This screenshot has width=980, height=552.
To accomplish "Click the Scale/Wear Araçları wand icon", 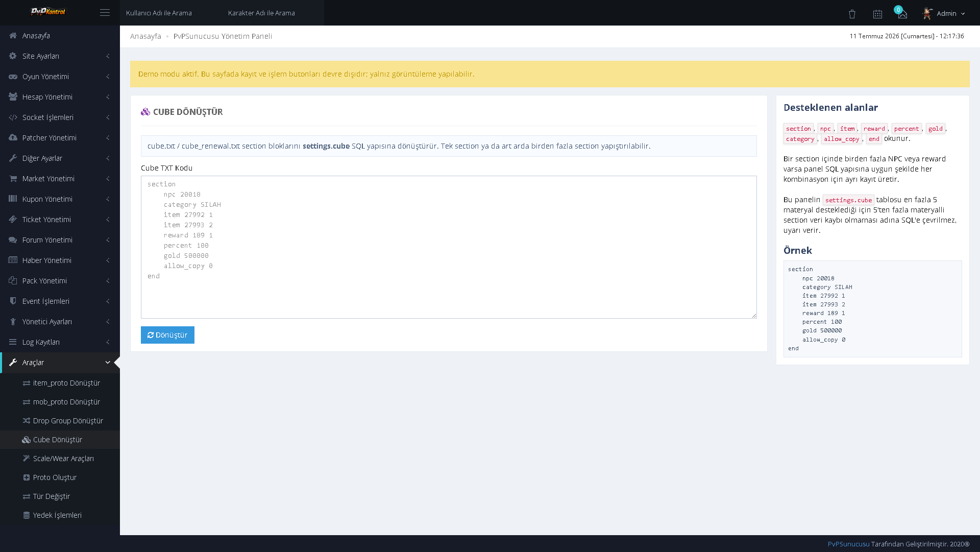I will click(27, 459).
